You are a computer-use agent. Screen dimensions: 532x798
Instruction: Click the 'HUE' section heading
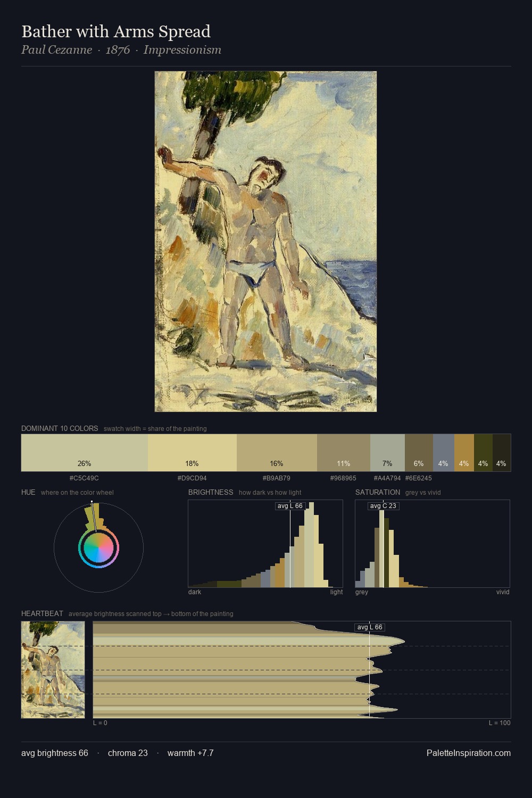point(28,492)
